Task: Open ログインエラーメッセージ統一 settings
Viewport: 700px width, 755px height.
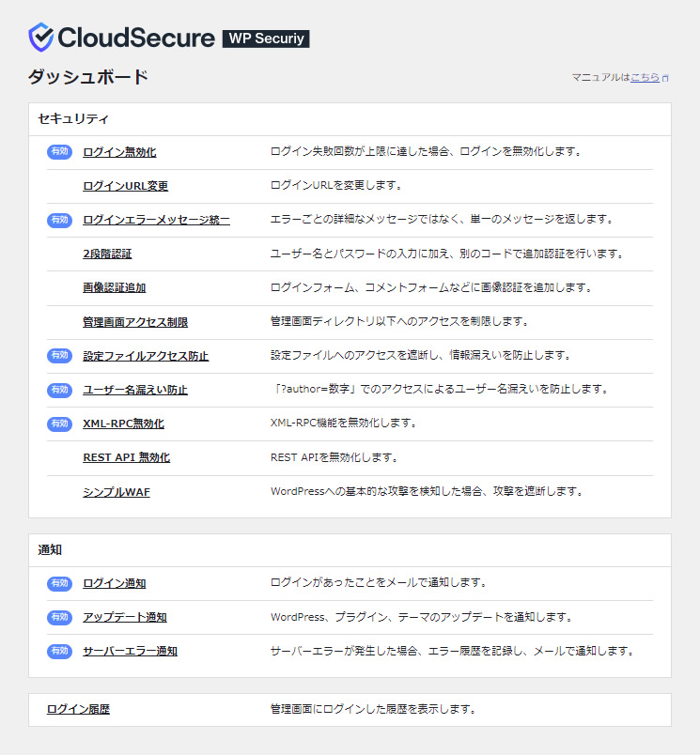Action: pos(156,220)
